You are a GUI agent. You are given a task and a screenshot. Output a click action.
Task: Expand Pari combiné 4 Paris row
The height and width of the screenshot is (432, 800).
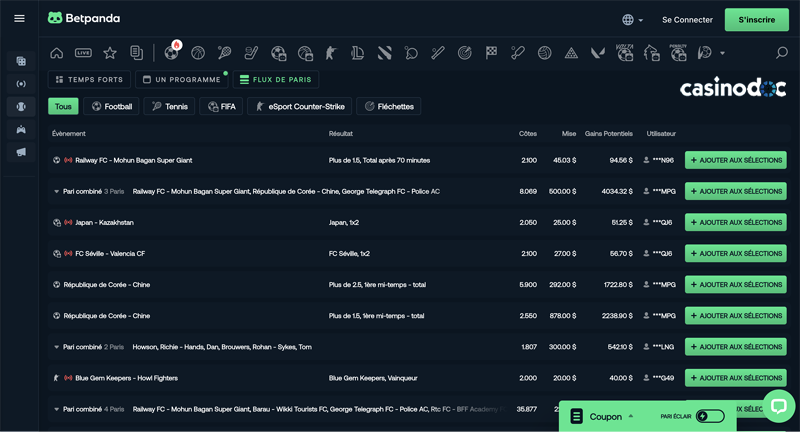coord(56,410)
